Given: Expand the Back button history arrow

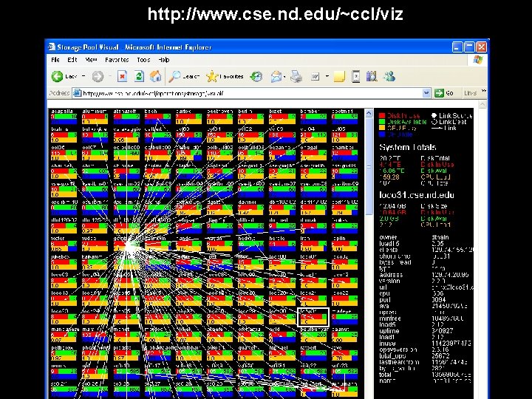Looking at the screenshot, I should click(x=83, y=76).
